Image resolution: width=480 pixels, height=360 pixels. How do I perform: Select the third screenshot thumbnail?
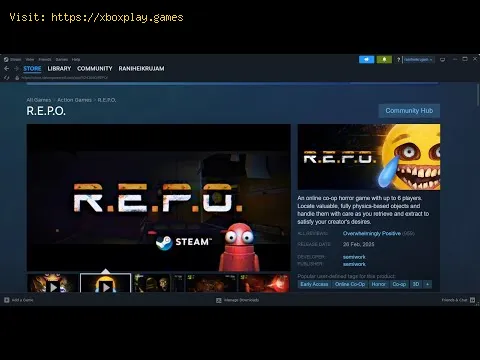(x=152, y=283)
